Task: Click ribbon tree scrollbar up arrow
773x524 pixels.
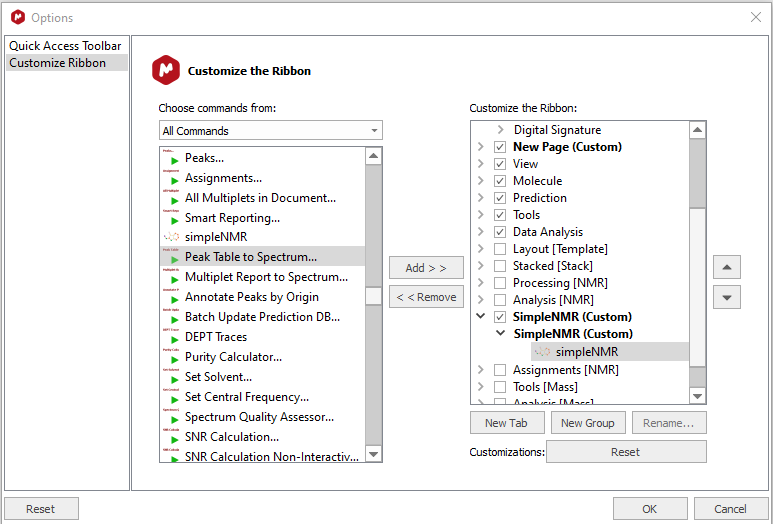Action: 697,130
